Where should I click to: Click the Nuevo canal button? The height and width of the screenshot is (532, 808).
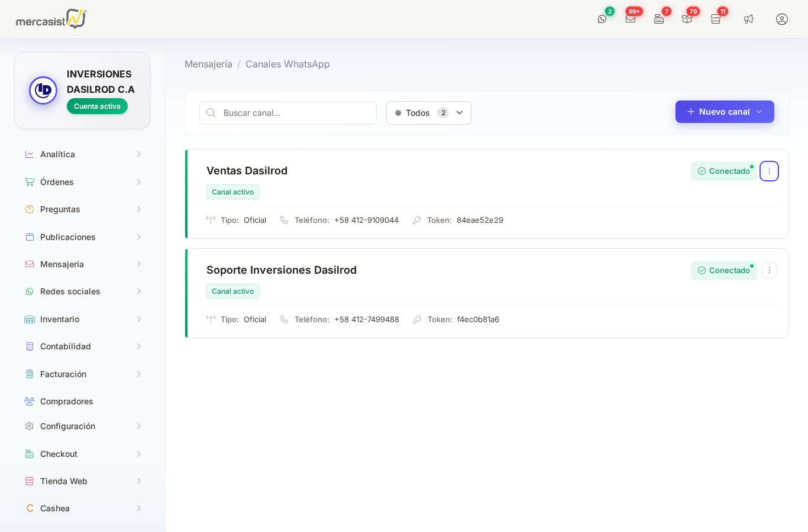click(725, 112)
